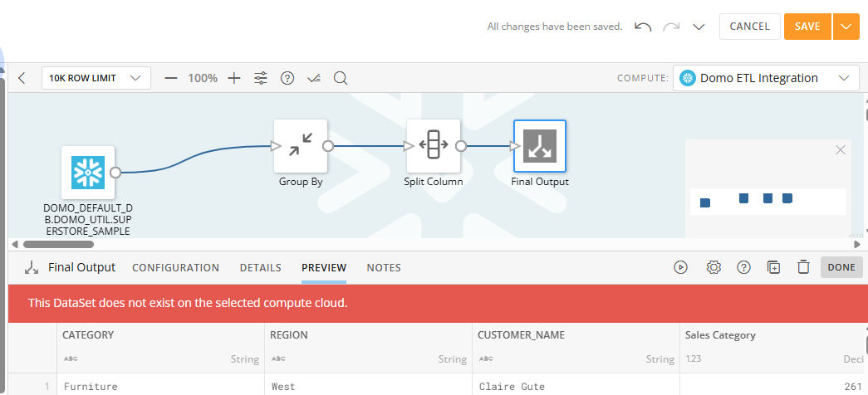Select the Final Output tile
Viewport: 868px width, 395px height.
[x=540, y=146]
